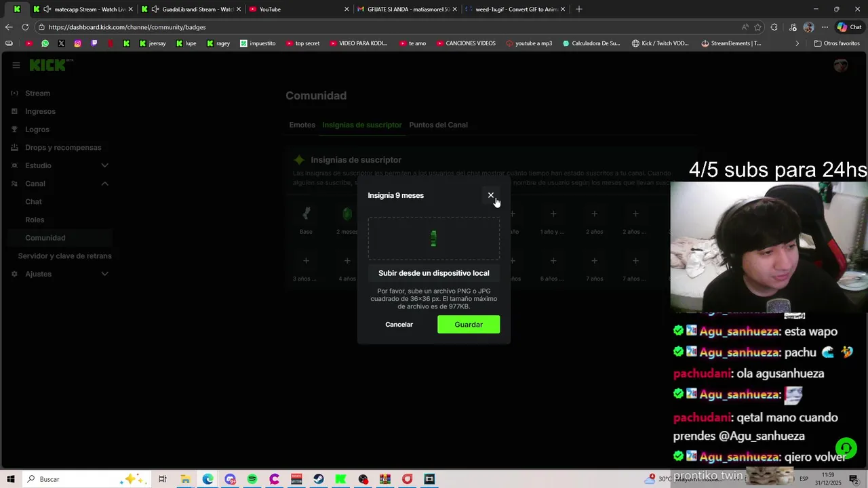Image resolution: width=868 pixels, height=488 pixels.
Task: Go back in the browser
Action: 9,27
